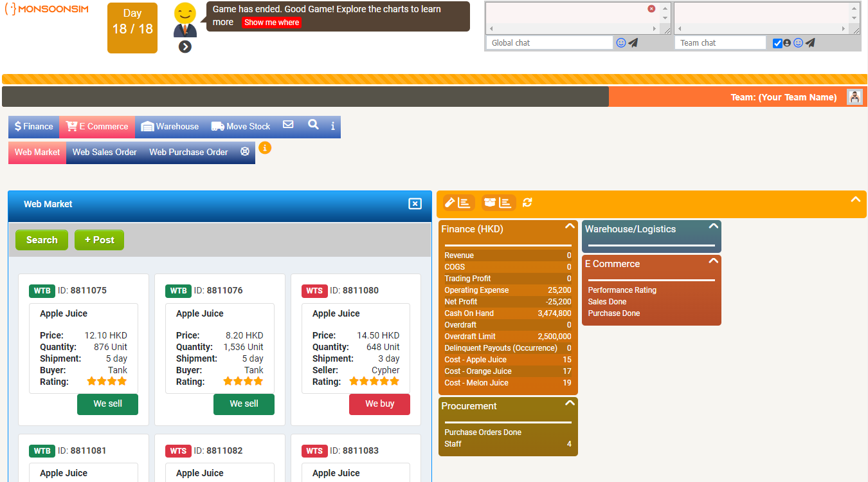Switch to the Warehouse menu
This screenshot has height=482, width=868.
[x=170, y=127]
